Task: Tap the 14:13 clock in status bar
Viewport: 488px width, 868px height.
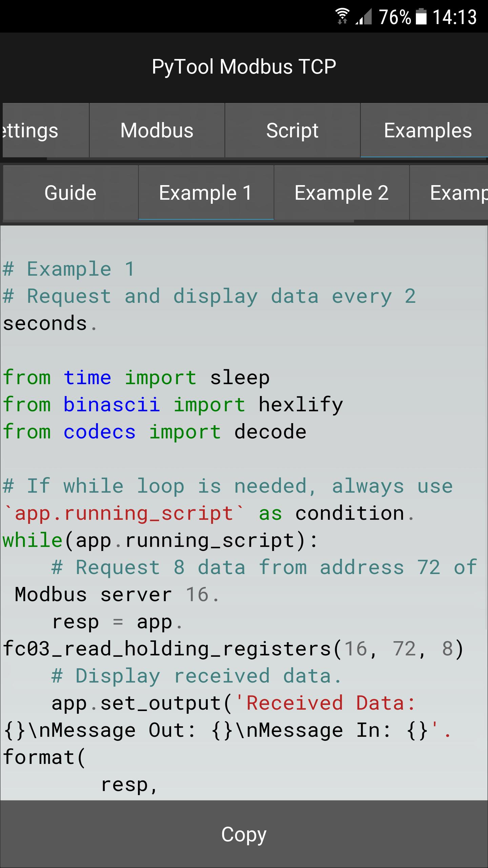Action: coord(455,17)
